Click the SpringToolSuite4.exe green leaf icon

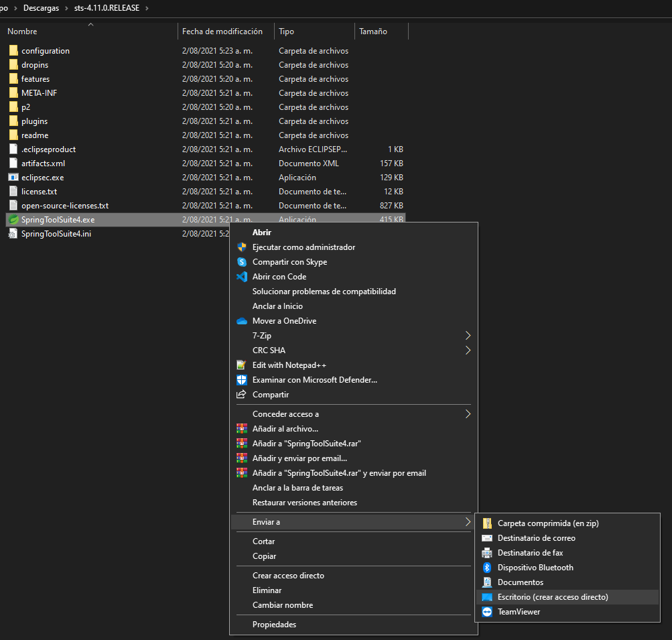click(13, 220)
